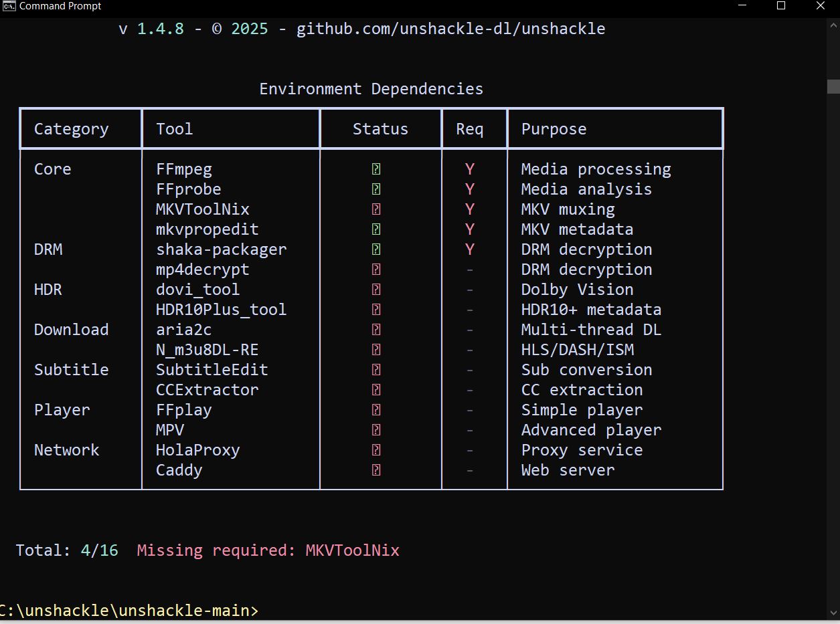Click the Command Prompt title bar icon

[x=9, y=6]
